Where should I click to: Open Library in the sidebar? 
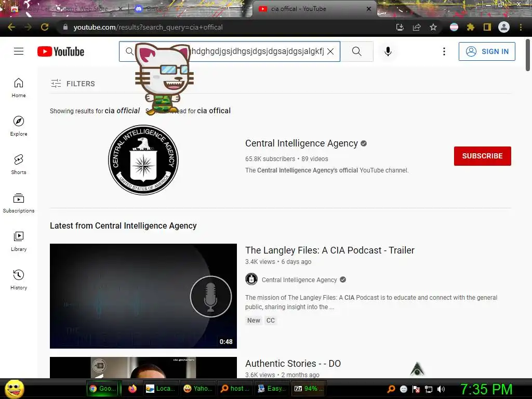(x=19, y=241)
